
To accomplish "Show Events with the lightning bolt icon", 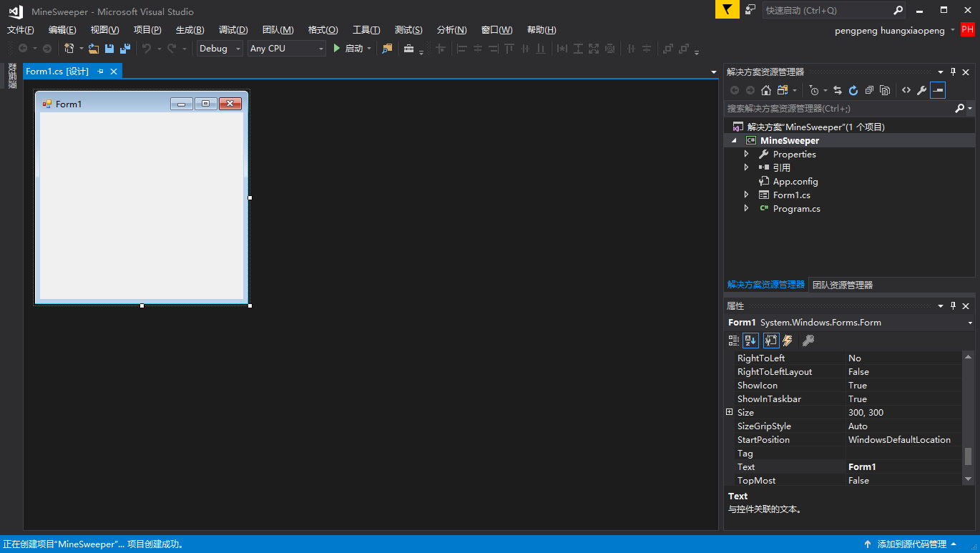I will tap(788, 341).
